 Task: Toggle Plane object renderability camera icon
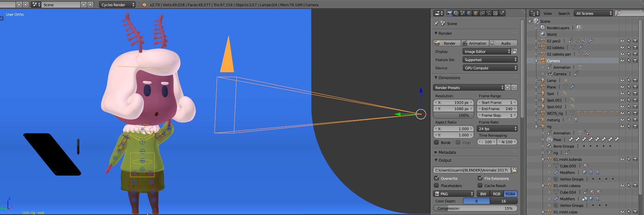[x=635, y=87]
